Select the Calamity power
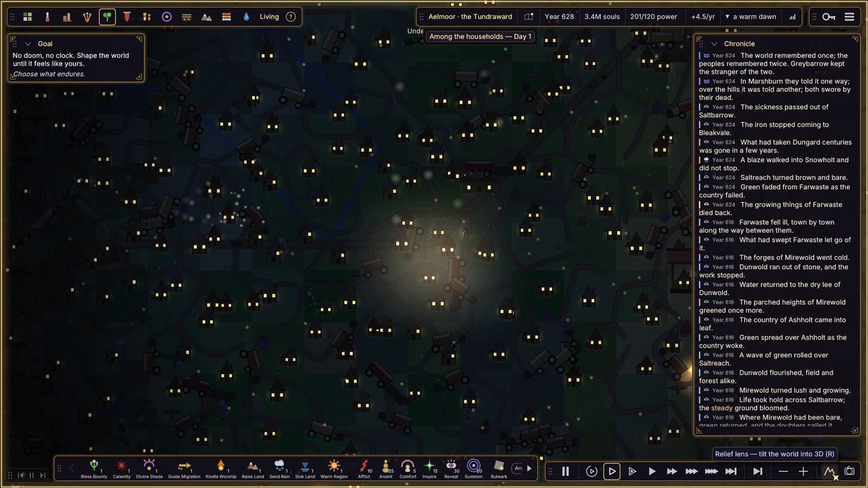The width and height of the screenshot is (868, 488). coord(122,468)
